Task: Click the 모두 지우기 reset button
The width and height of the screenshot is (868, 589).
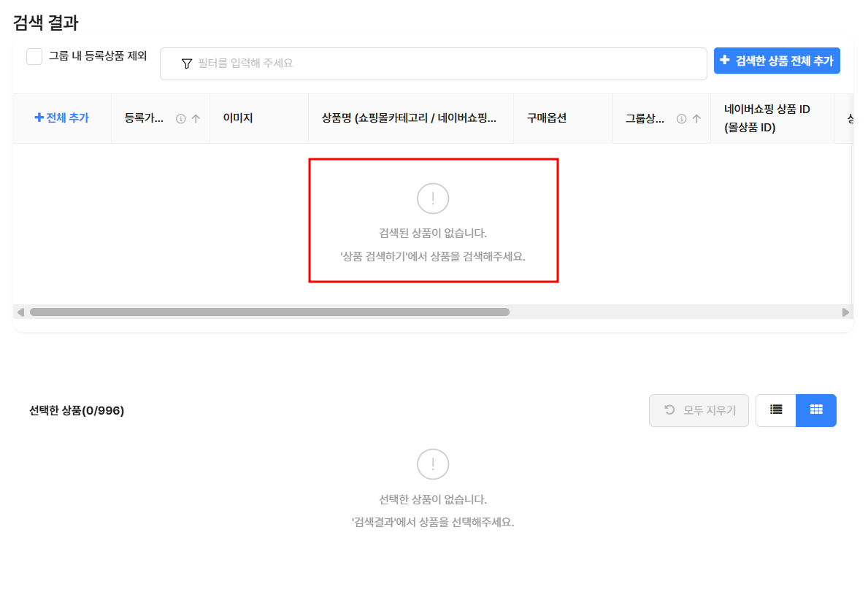Action: [699, 410]
